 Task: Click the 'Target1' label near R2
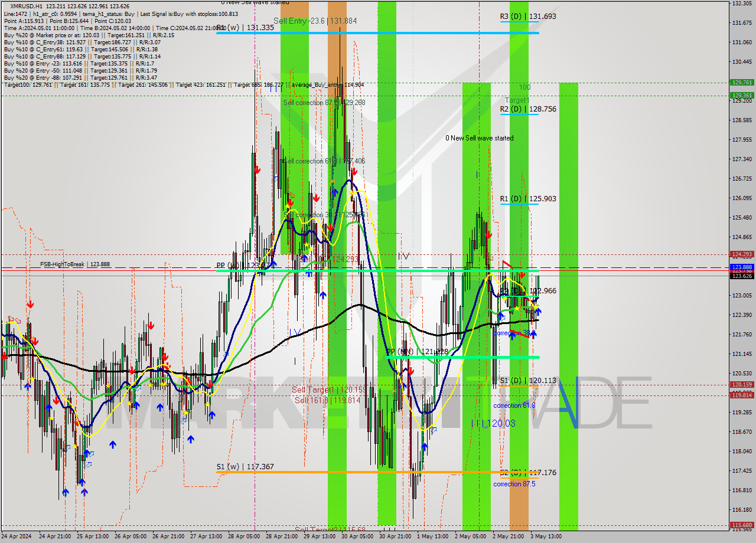pos(517,101)
